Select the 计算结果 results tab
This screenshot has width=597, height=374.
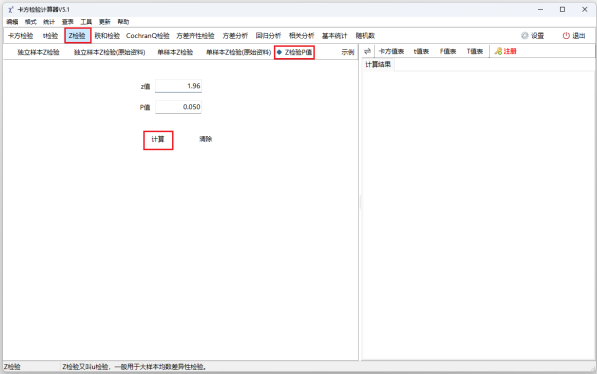point(378,64)
